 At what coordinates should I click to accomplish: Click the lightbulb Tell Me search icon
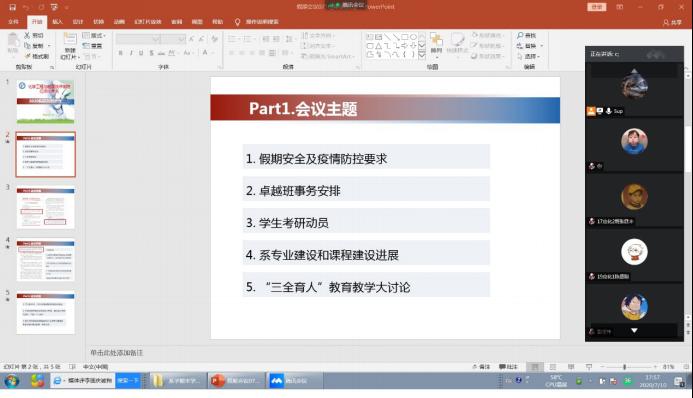(237, 22)
